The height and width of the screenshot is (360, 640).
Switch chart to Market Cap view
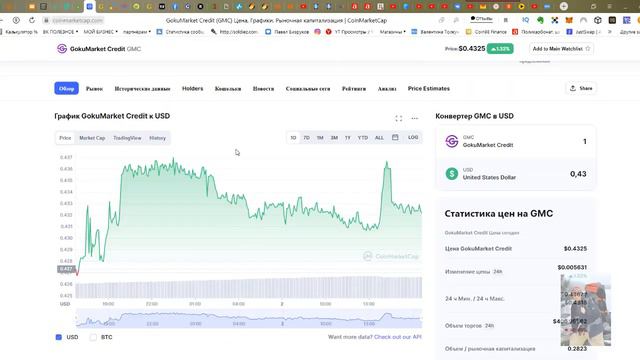92,138
